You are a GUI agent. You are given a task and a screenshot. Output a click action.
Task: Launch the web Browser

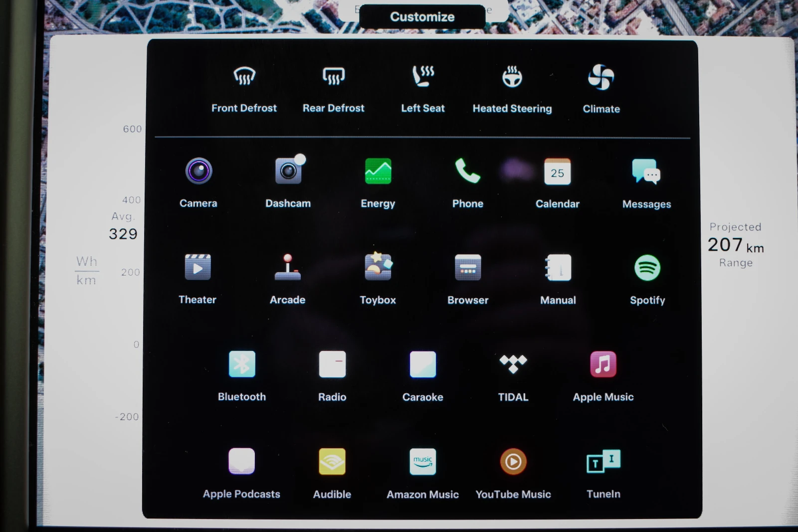point(468,268)
